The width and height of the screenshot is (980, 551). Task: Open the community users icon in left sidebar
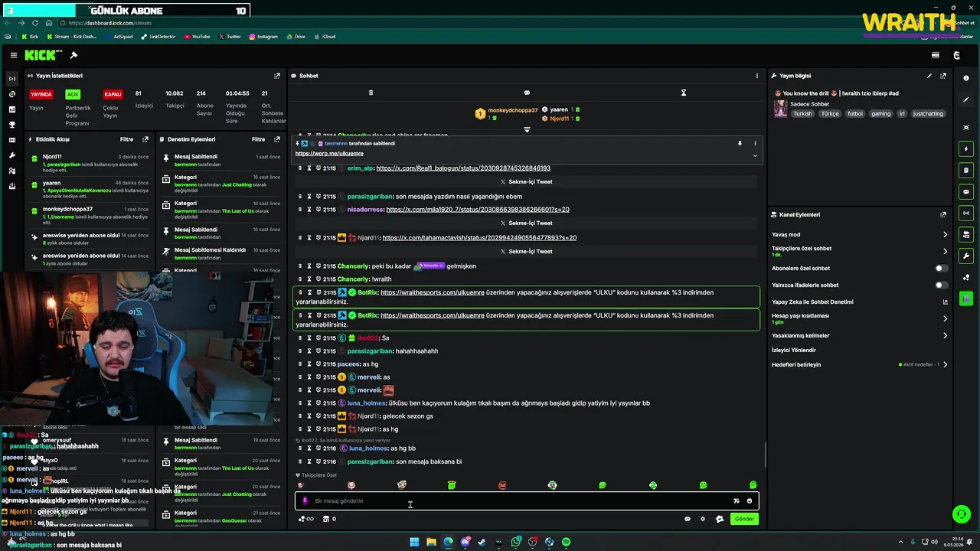(x=12, y=171)
